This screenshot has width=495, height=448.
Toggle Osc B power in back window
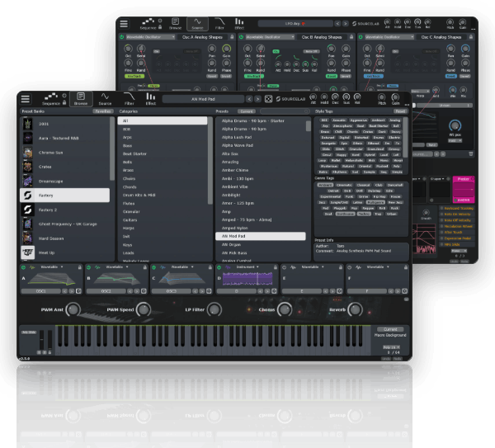point(241,37)
